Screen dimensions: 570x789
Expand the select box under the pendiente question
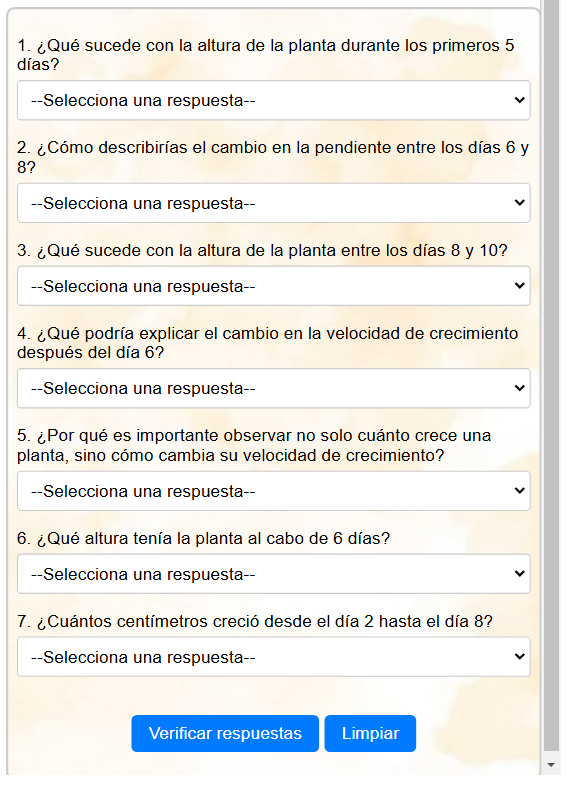coord(274,203)
